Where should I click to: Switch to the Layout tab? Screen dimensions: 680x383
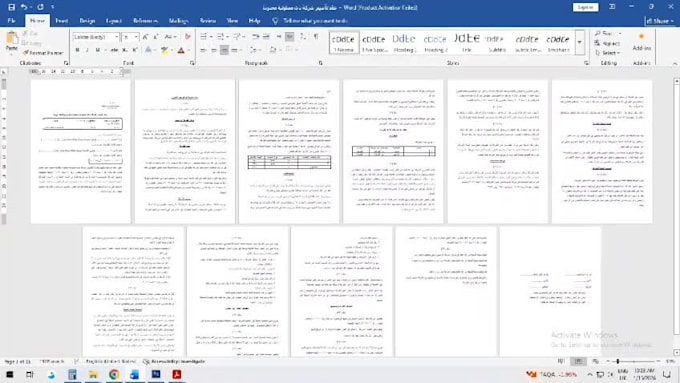(x=114, y=20)
